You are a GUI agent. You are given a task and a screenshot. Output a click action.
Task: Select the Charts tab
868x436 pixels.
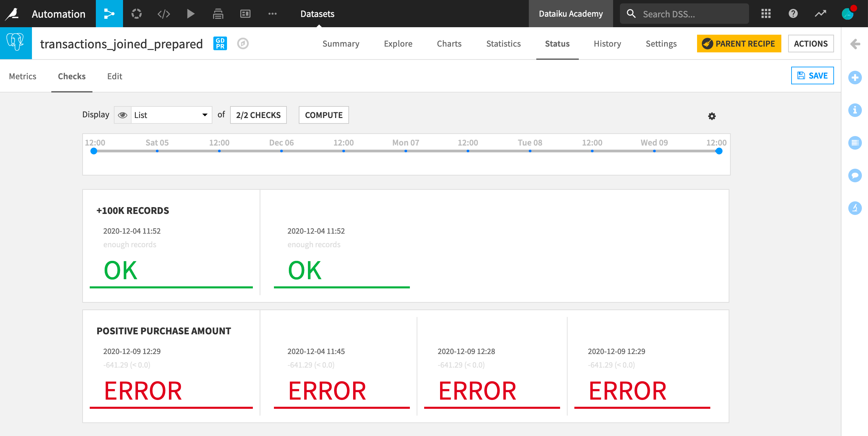tap(449, 44)
